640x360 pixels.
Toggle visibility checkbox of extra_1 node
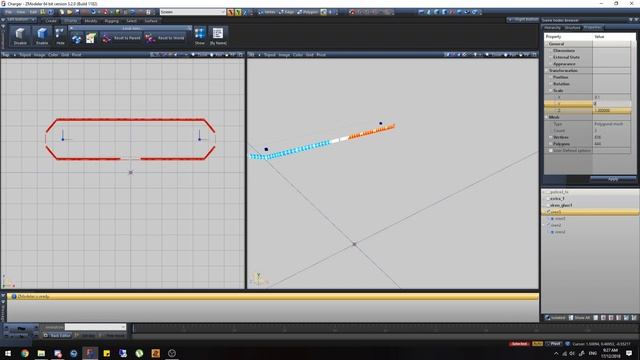[x=548, y=198]
